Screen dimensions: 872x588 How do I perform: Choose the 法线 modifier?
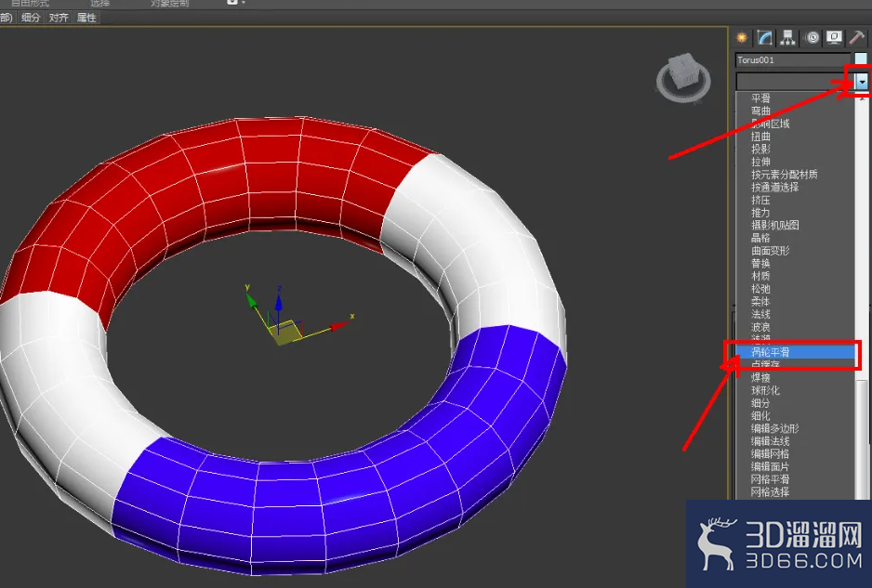coord(760,315)
